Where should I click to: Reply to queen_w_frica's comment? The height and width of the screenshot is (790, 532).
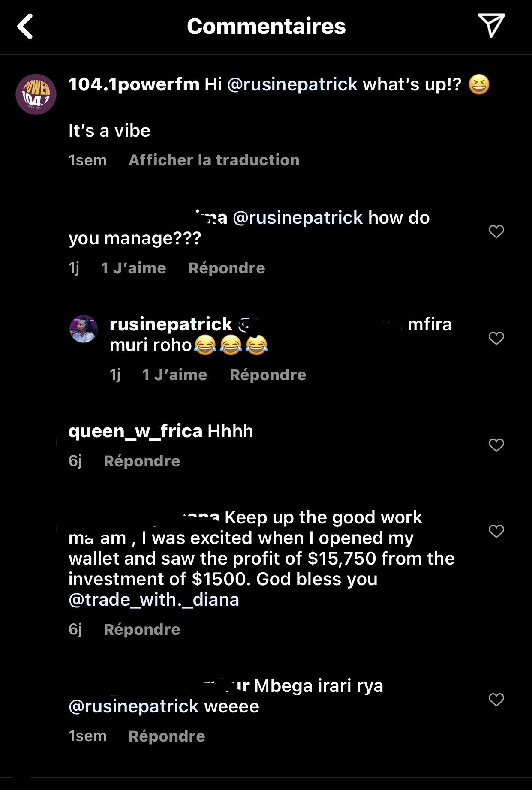(142, 461)
